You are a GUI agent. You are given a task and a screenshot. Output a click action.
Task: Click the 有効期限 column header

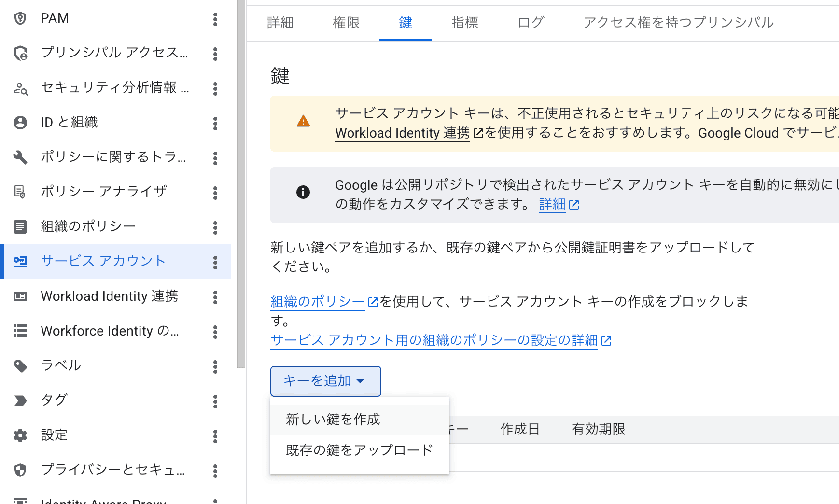(x=599, y=429)
